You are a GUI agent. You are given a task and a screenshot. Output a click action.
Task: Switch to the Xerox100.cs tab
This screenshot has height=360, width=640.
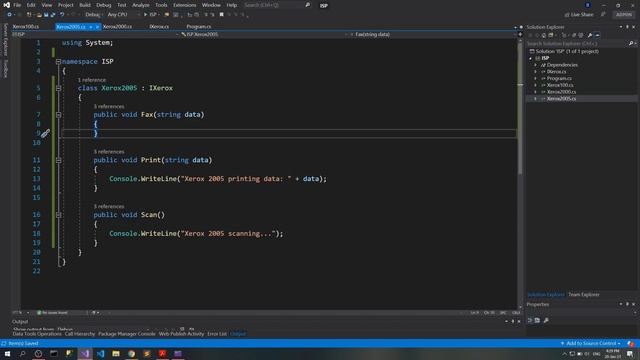click(26, 27)
